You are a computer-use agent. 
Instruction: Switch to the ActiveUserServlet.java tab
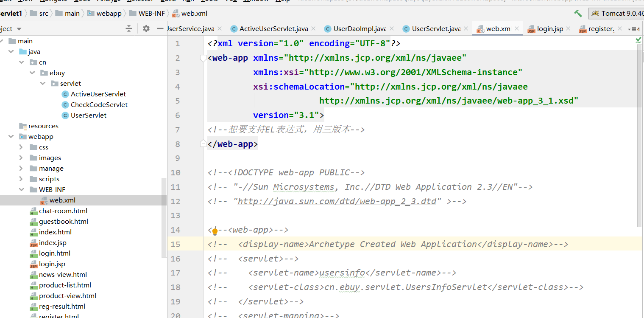(273, 29)
